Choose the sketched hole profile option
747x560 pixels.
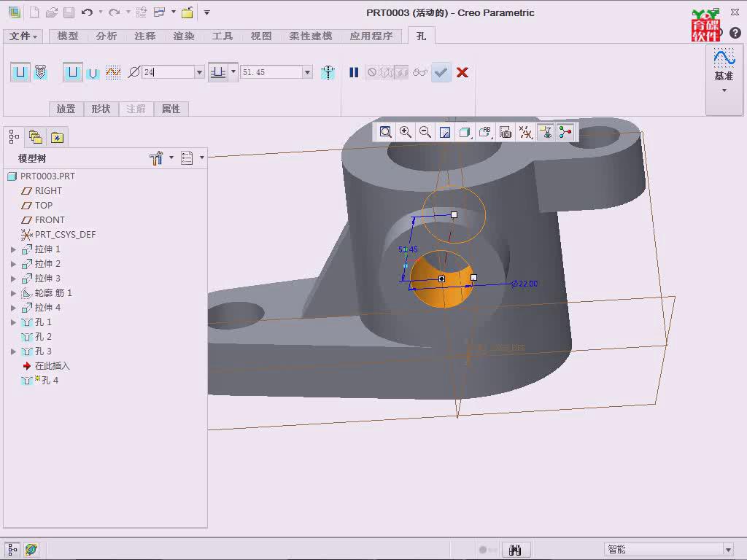click(x=113, y=72)
